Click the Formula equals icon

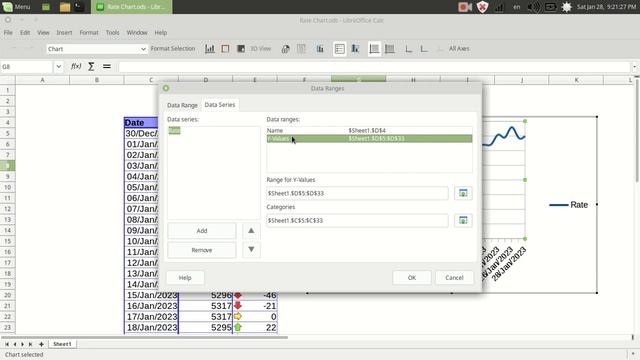[107, 66]
